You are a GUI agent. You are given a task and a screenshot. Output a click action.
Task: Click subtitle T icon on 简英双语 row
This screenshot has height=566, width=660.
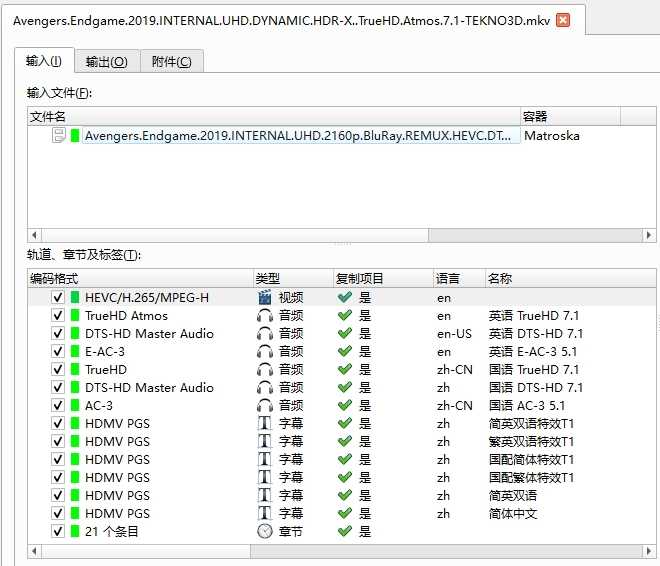click(x=265, y=495)
